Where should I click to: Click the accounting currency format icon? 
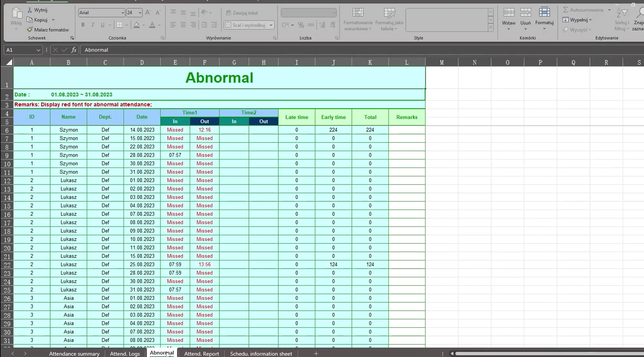click(285, 25)
